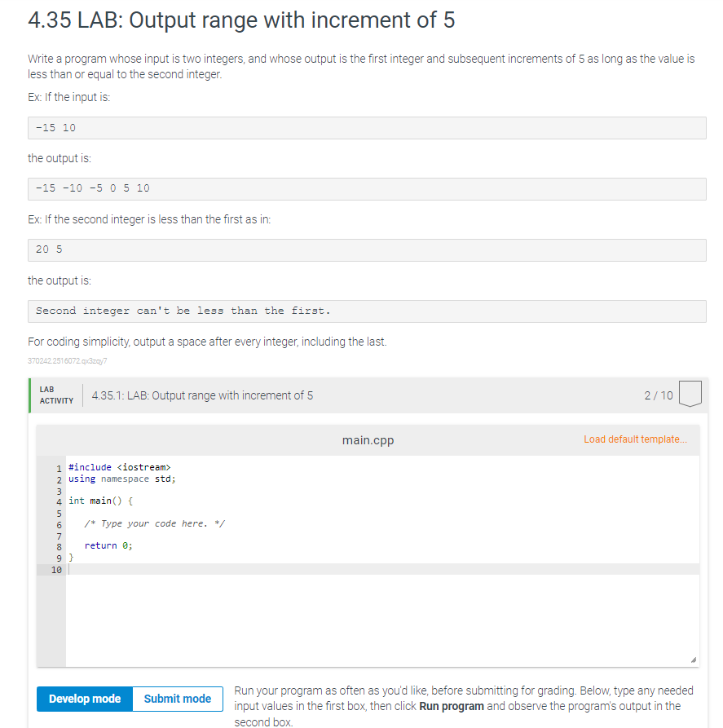Click the 2 / 10 score indicator
The height and width of the screenshot is (728, 723).
[660, 395]
